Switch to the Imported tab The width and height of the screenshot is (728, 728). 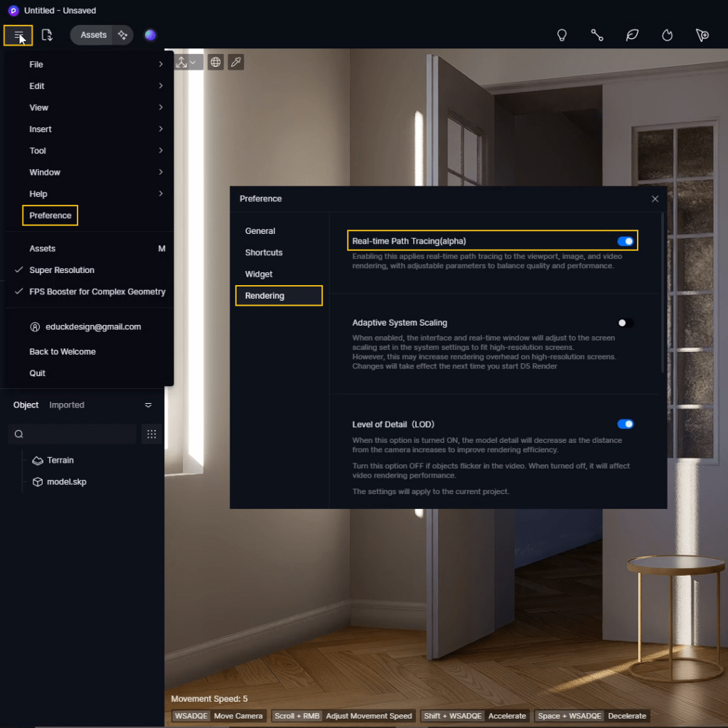[67, 405]
